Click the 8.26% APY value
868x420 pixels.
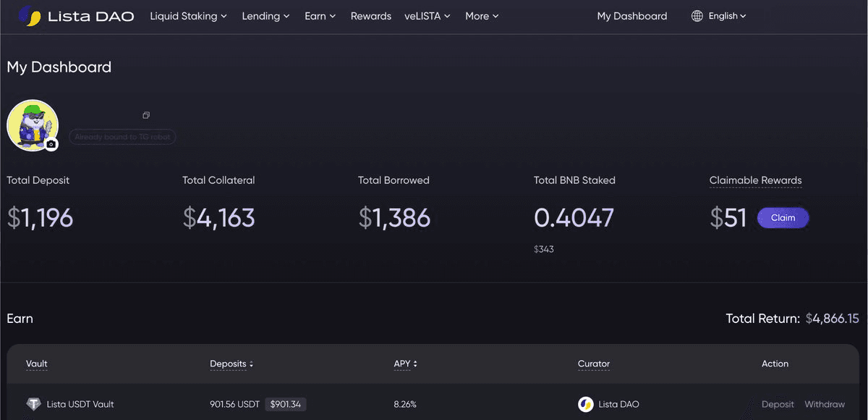pyautogui.click(x=405, y=404)
